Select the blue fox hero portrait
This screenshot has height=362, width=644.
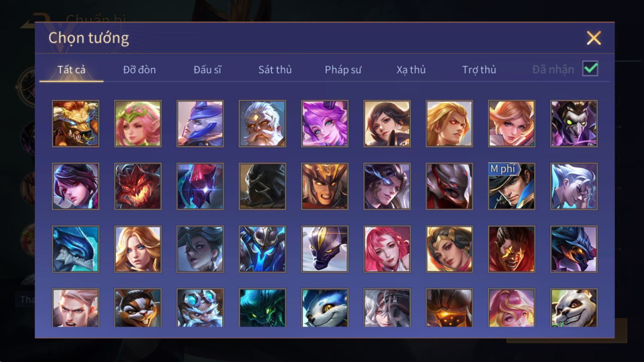325,308
